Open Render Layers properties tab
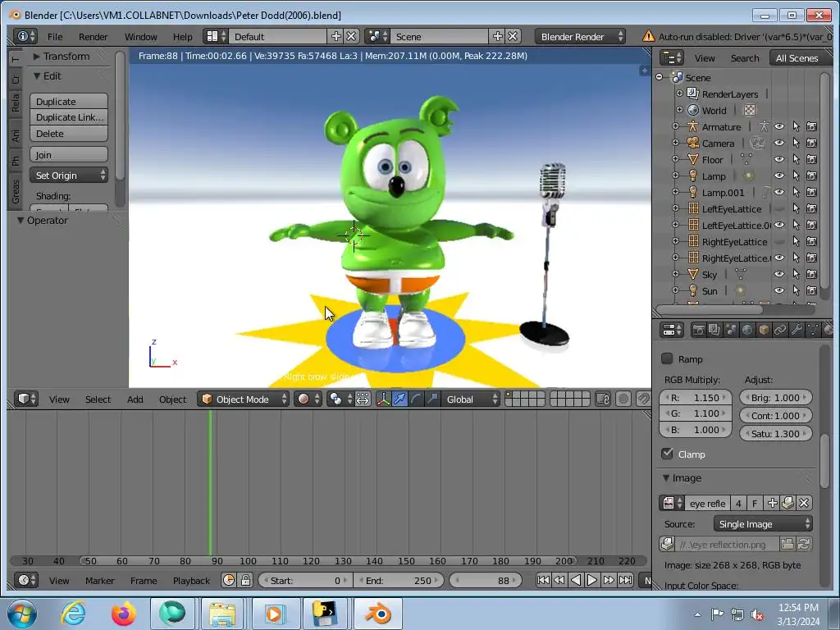 (x=714, y=330)
